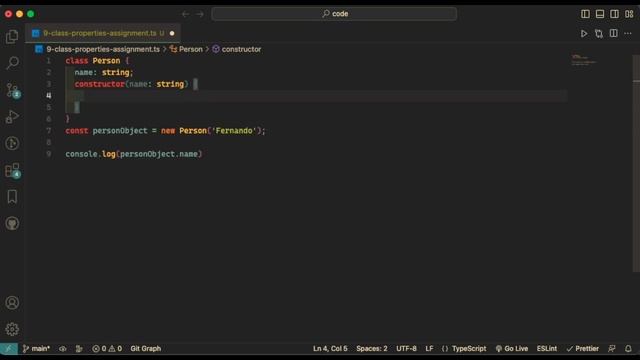
Task: Open changes compare icon in editor toolbar
Action: [x=599, y=33]
